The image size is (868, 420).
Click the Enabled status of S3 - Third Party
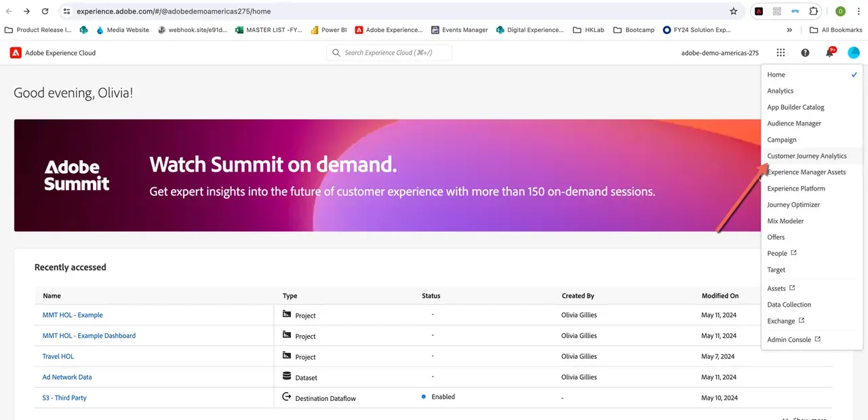tap(438, 397)
